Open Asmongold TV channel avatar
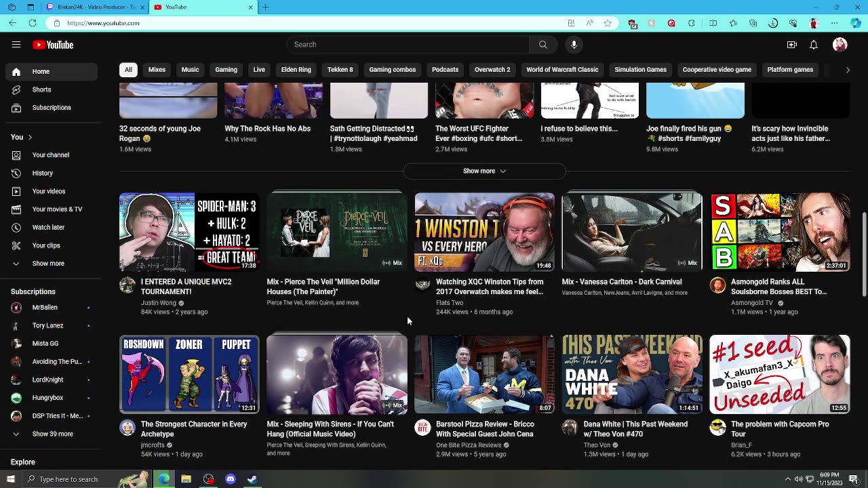This screenshot has width=868, height=488. [x=717, y=285]
